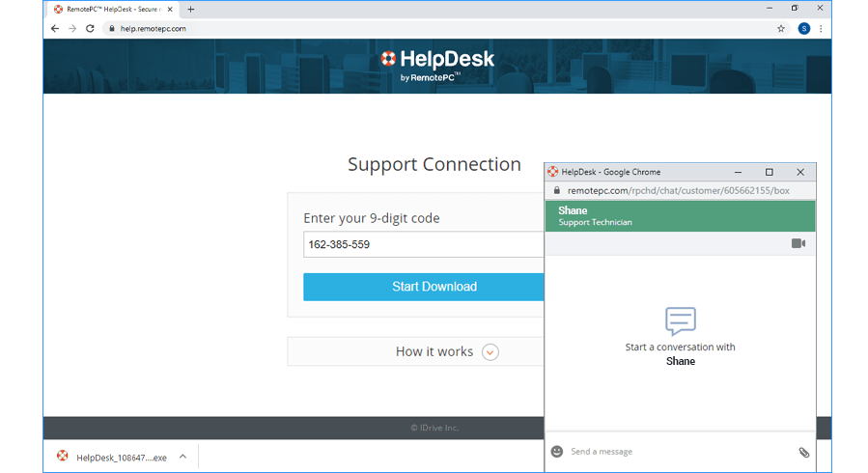Screen dimensions: 868x473
Task: Go back to the previous page
Action: (x=55, y=29)
